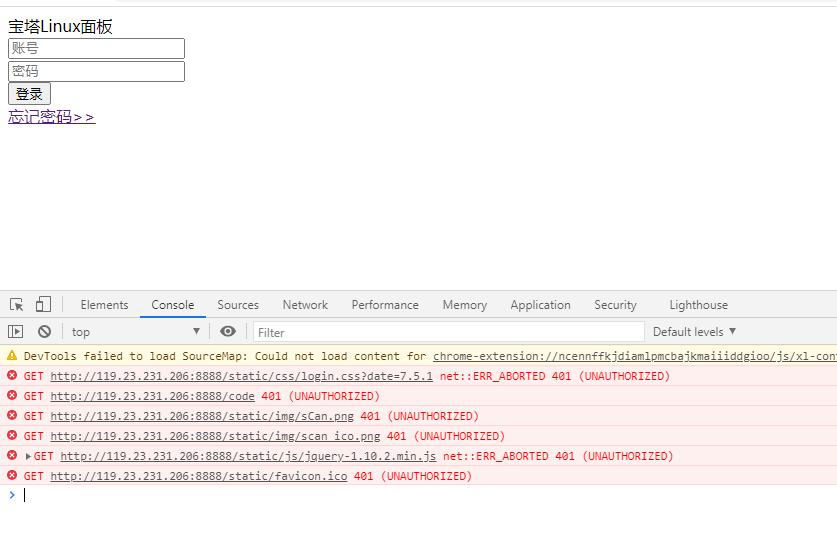Screen dimensions: 837x538
Task: Show the console sidebar icon
Action: click(15, 331)
